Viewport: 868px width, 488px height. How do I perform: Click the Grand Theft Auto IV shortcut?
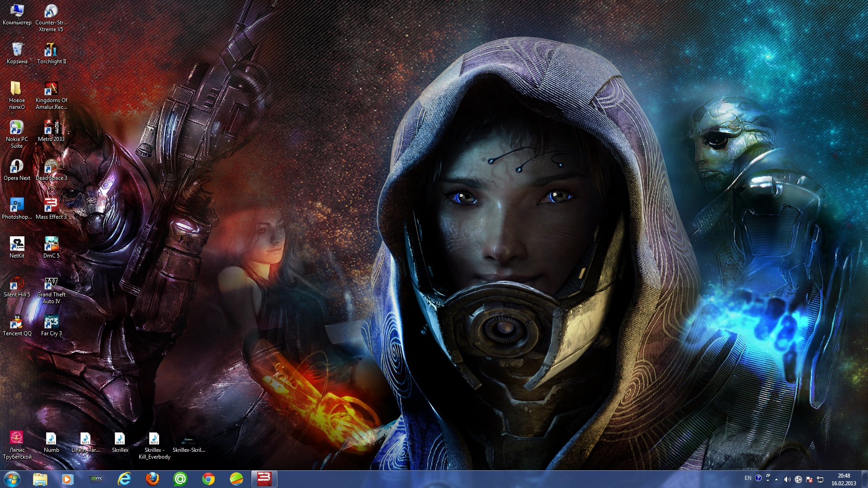coord(51,283)
